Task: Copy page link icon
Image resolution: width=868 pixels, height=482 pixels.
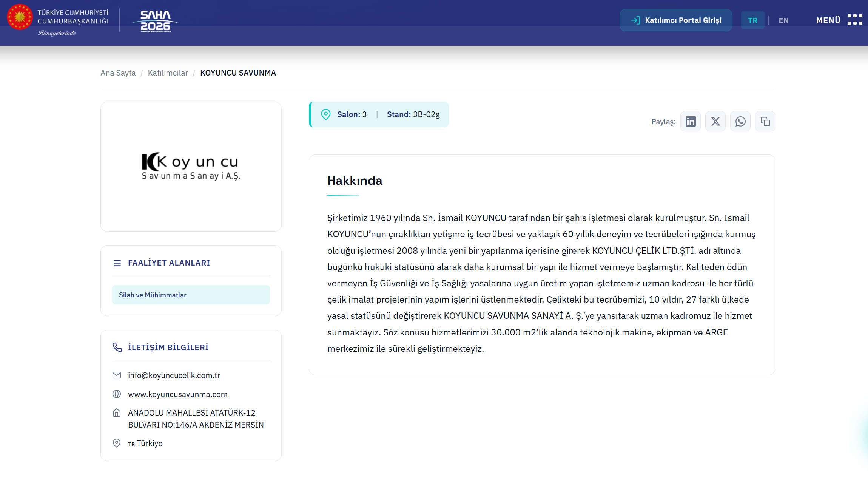Action: 765,121
